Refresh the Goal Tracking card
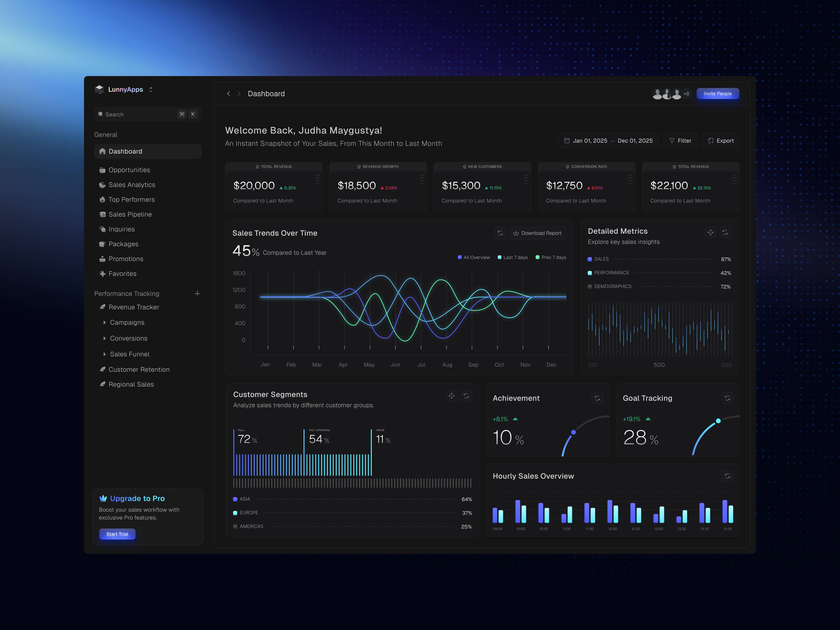The height and width of the screenshot is (630, 840). click(x=727, y=398)
